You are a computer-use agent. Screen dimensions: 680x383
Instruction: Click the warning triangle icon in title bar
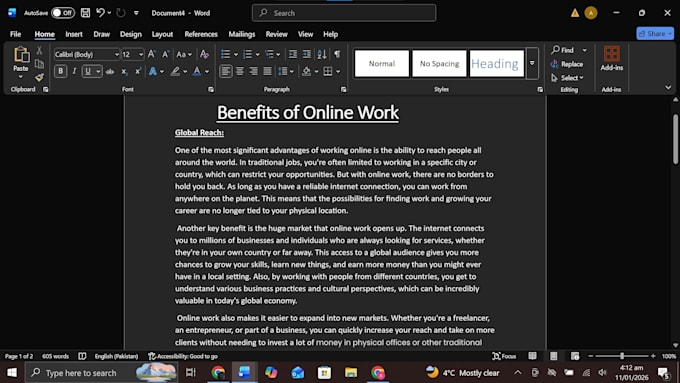[575, 13]
